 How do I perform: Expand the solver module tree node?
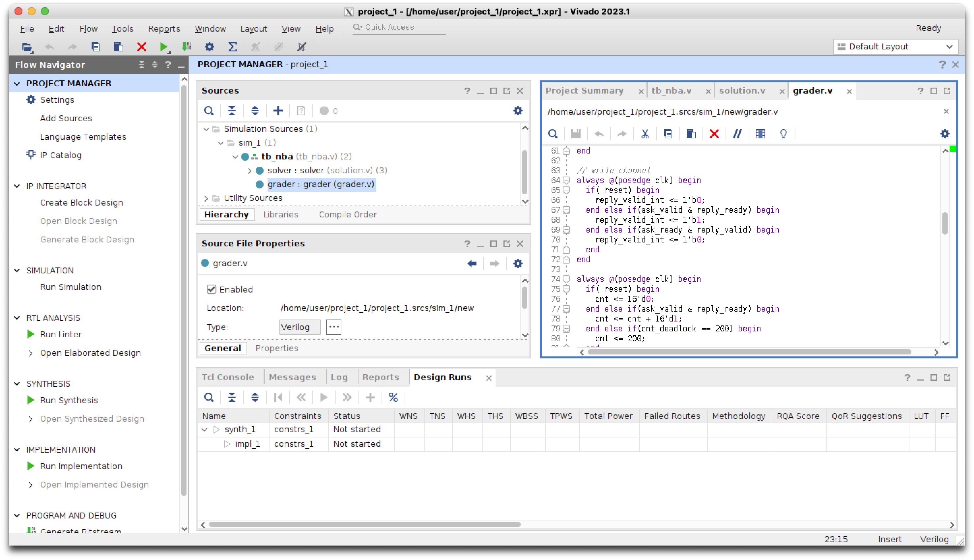(249, 170)
